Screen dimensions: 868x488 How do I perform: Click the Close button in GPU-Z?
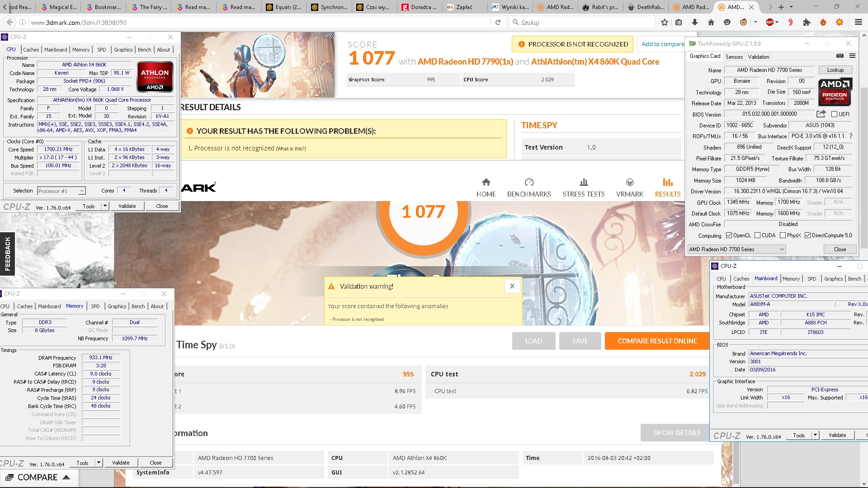point(840,249)
